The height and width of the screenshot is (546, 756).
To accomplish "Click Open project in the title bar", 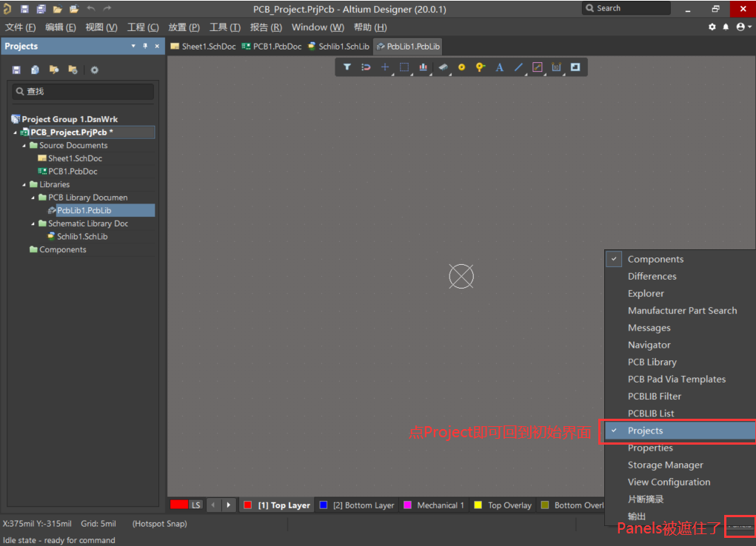I will [74, 9].
